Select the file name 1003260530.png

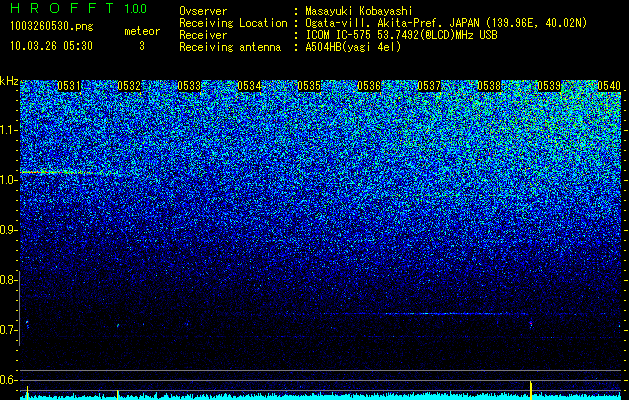pyautogui.click(x=52, y=27)
